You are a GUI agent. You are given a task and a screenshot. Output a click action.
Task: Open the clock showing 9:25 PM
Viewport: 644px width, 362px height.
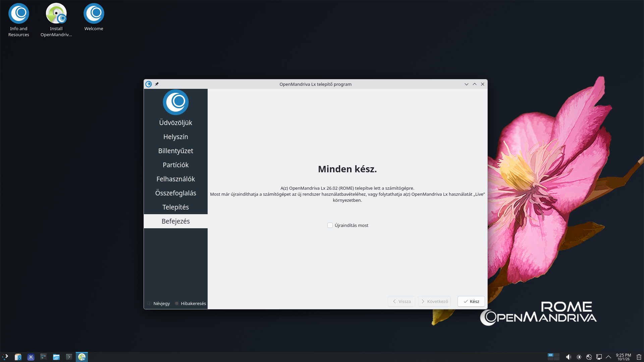(624, 357)
